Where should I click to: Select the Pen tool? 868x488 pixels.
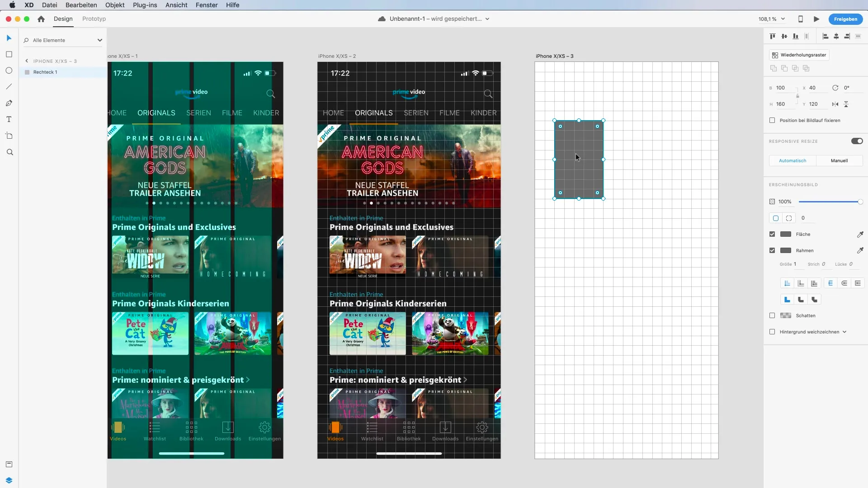click(x=9, y=103)
